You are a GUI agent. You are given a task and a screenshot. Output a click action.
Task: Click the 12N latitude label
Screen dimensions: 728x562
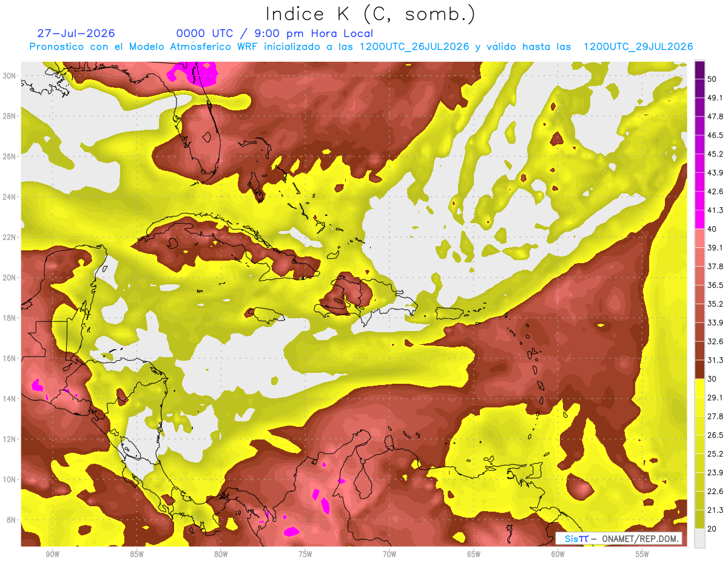pyautogui.click(x=10, y=439)
